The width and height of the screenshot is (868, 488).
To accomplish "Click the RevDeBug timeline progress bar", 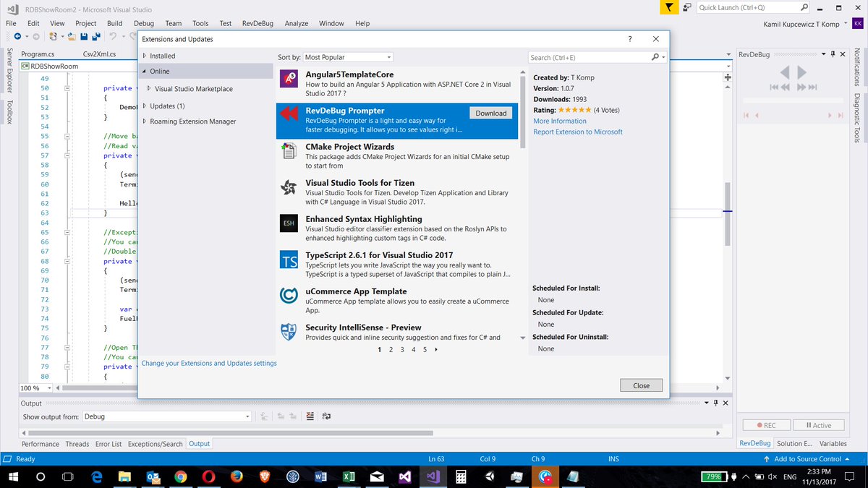I will coord(792,99).
